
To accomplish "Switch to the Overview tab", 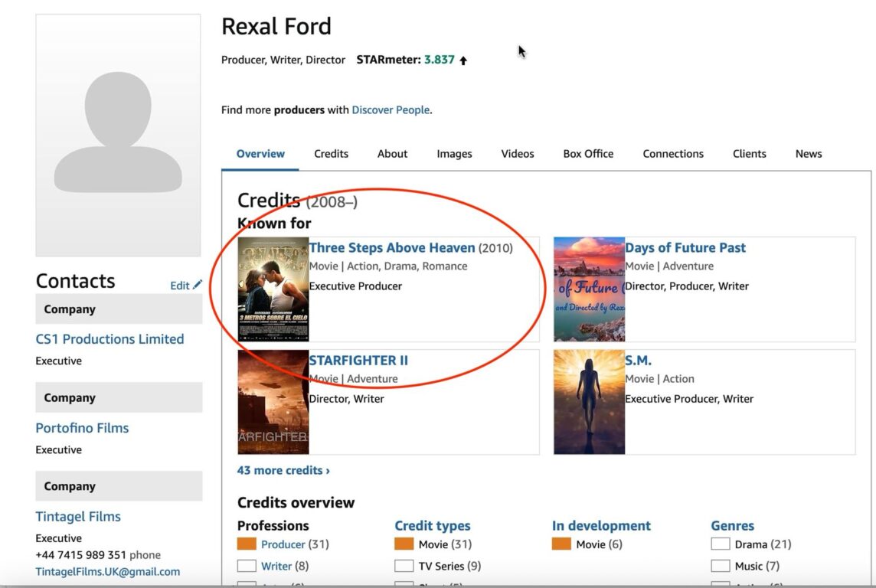I will 260,154.
